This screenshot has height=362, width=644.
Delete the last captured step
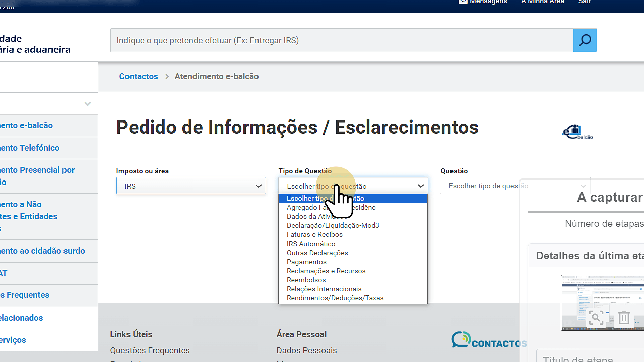point(624,317)
